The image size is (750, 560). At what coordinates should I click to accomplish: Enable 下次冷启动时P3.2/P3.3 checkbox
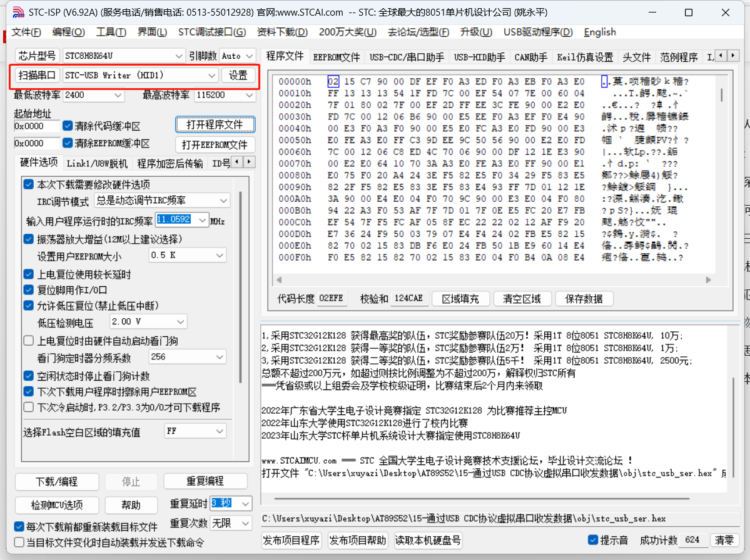click(x=29, y=407)
